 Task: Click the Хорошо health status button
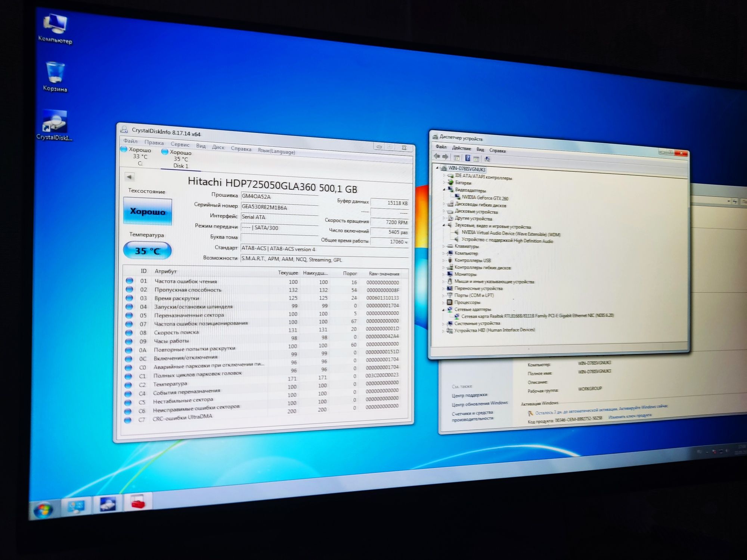point(148,211)
